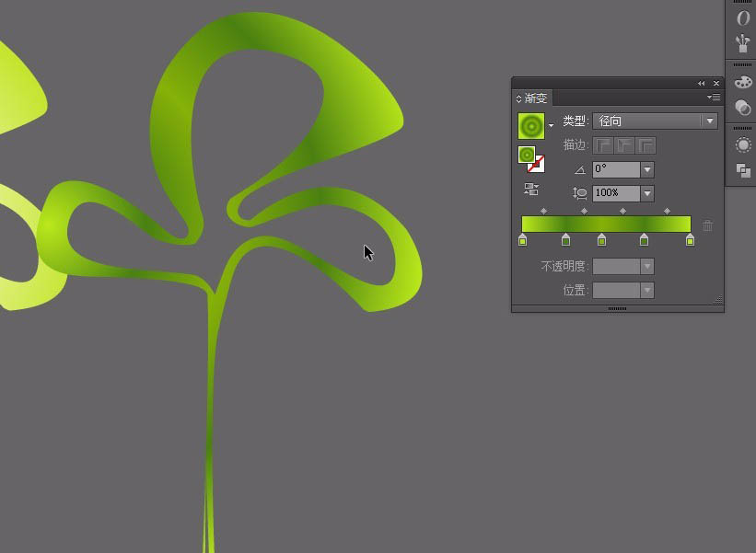Click the gradient slider color bar

(x=606, y=224)
